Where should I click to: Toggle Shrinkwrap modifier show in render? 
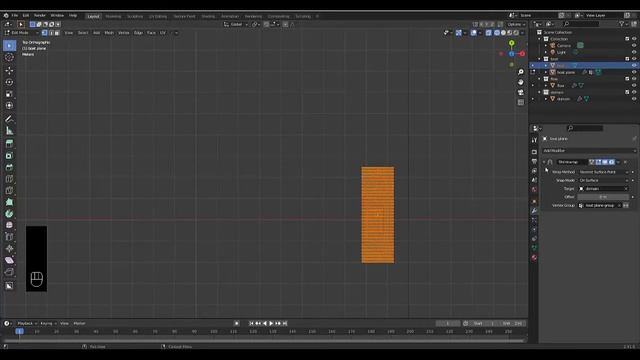pos(611,162)
